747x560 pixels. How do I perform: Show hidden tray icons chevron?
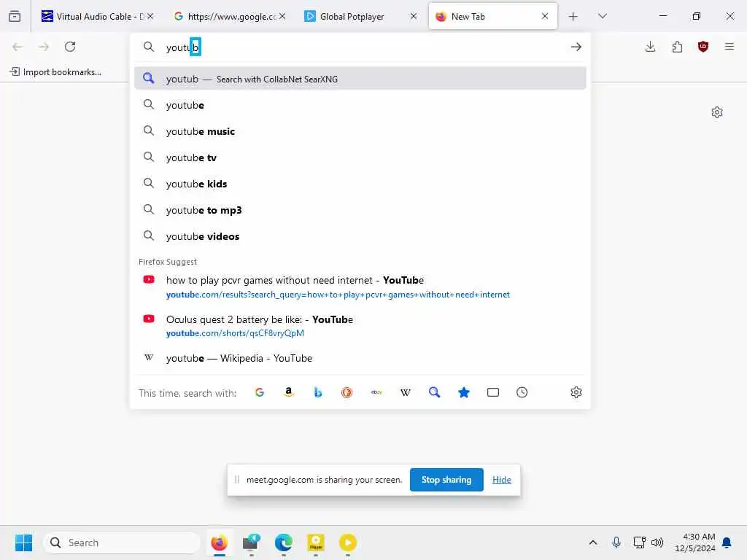point(593,542)
